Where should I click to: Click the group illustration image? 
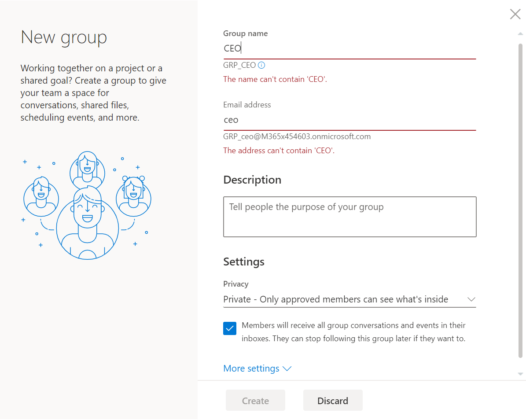click(x=87, y=205)
